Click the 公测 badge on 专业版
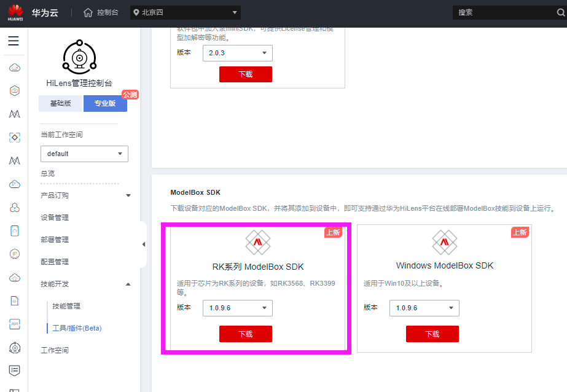This screenshot has height=392, width=567. (130, 95)
